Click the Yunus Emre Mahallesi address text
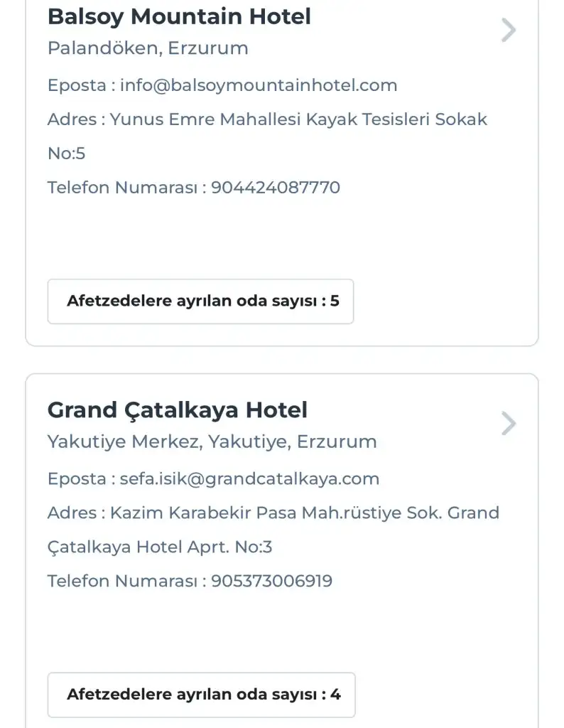The width and height of the screenshot is (564, 728). [x=298, y=119]
